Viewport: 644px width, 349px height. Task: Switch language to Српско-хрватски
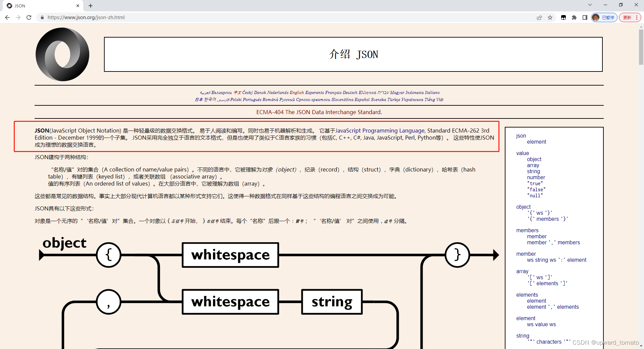tap(313, 100)
